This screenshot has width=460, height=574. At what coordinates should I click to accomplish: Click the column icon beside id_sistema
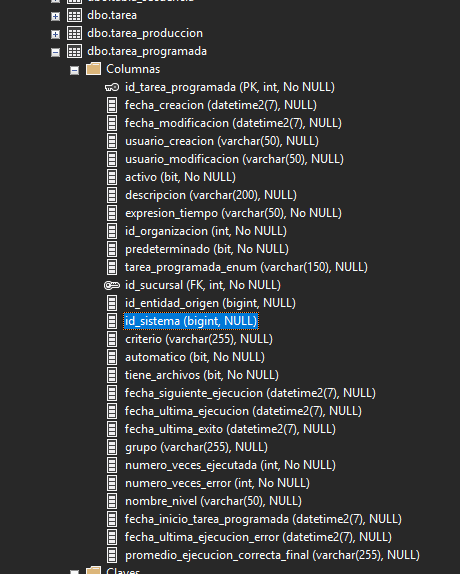(112, 321)
